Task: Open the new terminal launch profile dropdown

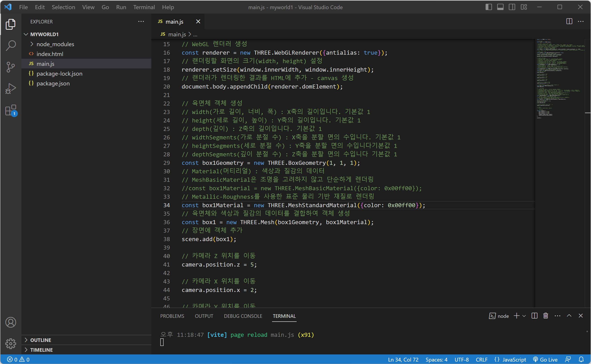Action: pyautogui.click(x=524, y=316)
